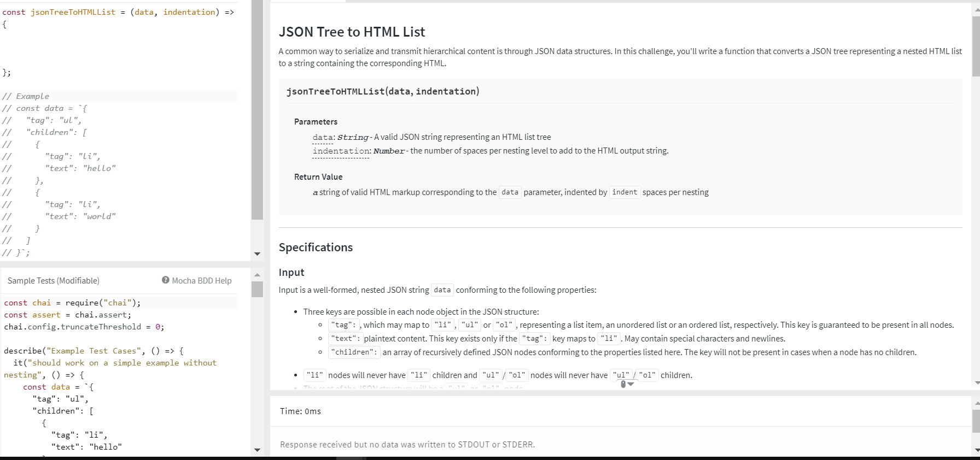Click the down arrow of the sample tests scrollbar
The image size is (980, 460).
[257, 450]
